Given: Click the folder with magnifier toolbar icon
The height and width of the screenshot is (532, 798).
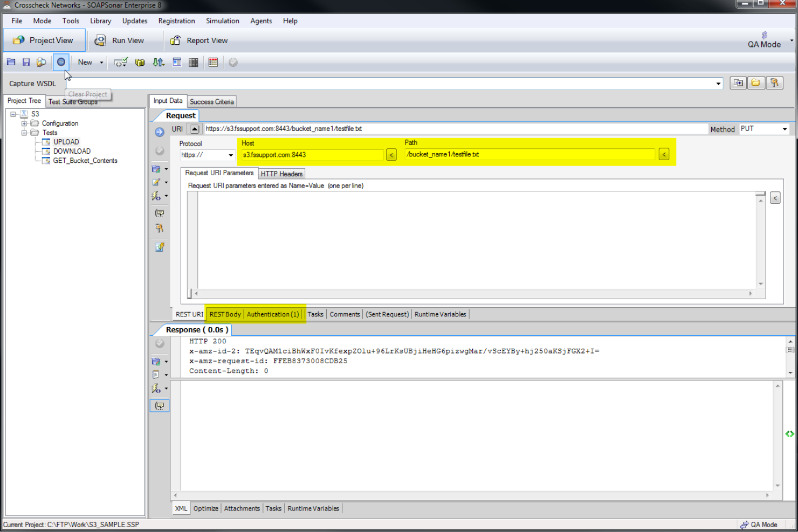Looking at the screenshot, I should click(41, 62).
